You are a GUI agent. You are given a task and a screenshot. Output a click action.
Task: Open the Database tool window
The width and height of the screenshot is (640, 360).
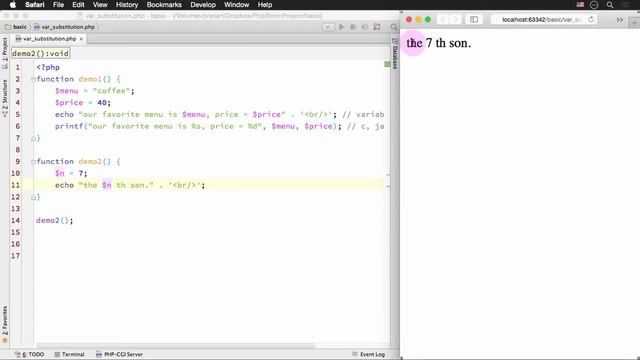pos(395,53)
